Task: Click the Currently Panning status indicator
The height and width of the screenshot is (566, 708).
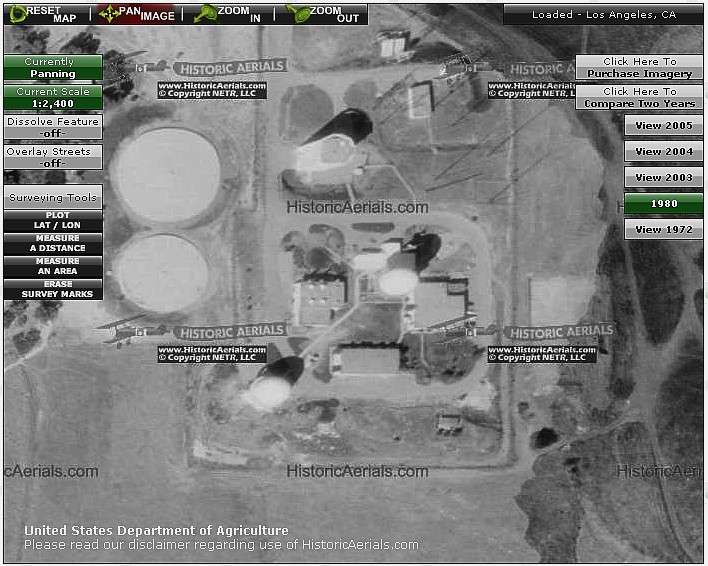Action: tap(53, 68)
